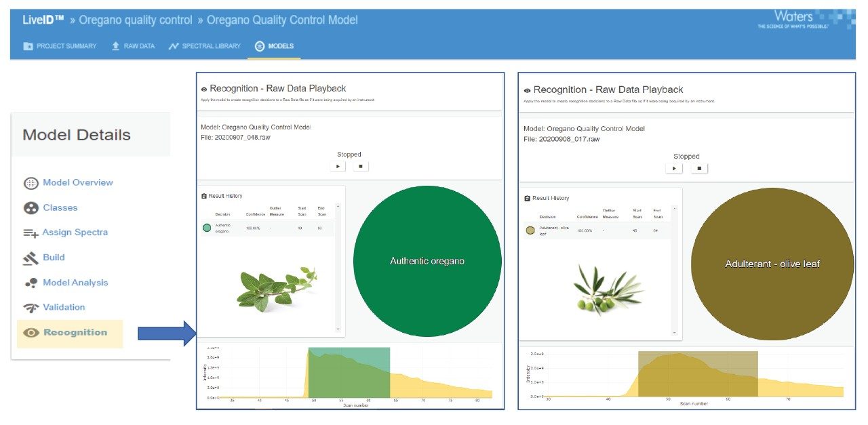The image size is (868, 425).
Task: Click the Adulterant - olive leaf row text
Action: [553, 230]
